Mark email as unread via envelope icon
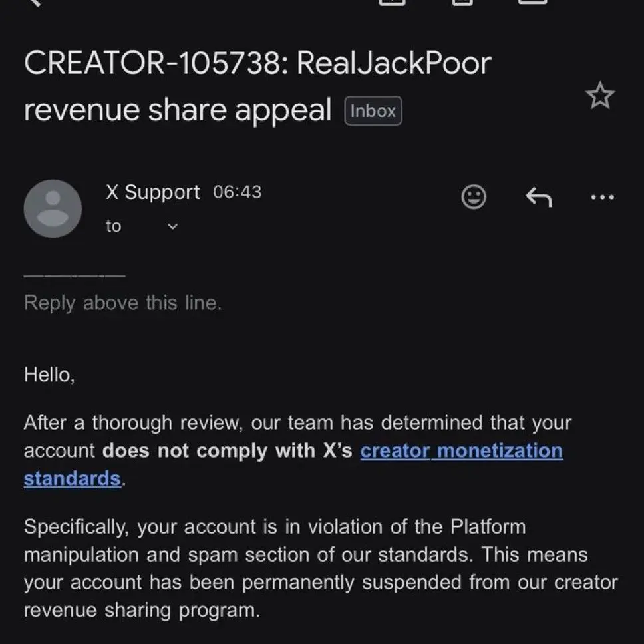The image size is (644, 644). [x=533, y=2]
